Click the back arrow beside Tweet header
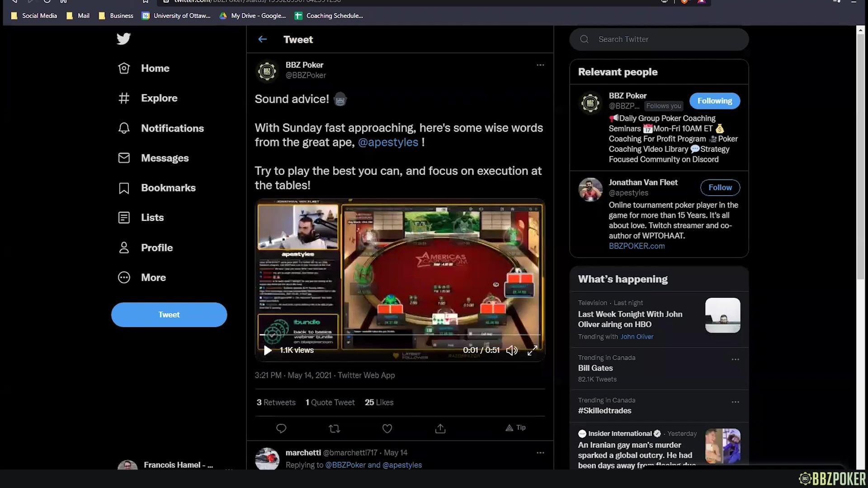Screen dimensions: 868x488 [x=262, y=39]
